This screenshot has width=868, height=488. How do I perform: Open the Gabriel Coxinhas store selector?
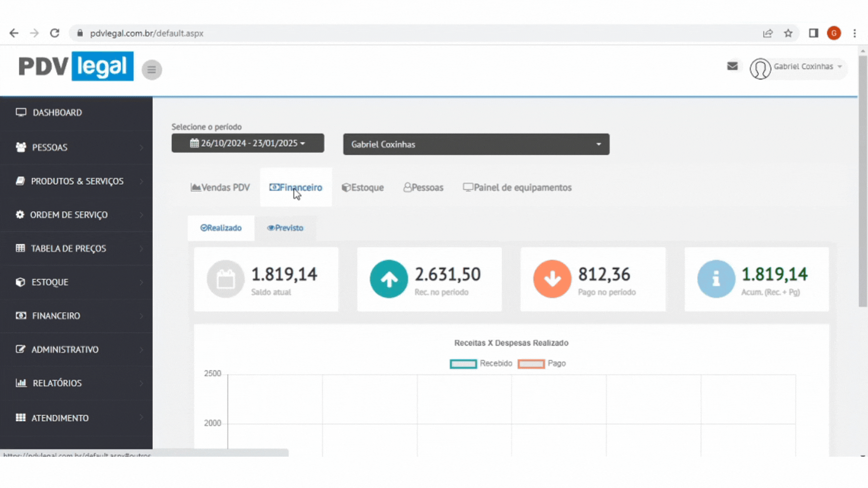point(476,145)
